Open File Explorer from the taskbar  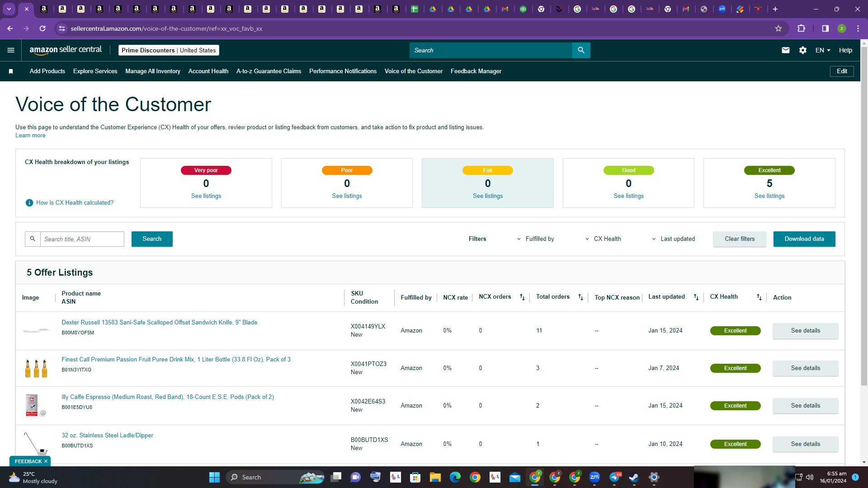(435, 477)
